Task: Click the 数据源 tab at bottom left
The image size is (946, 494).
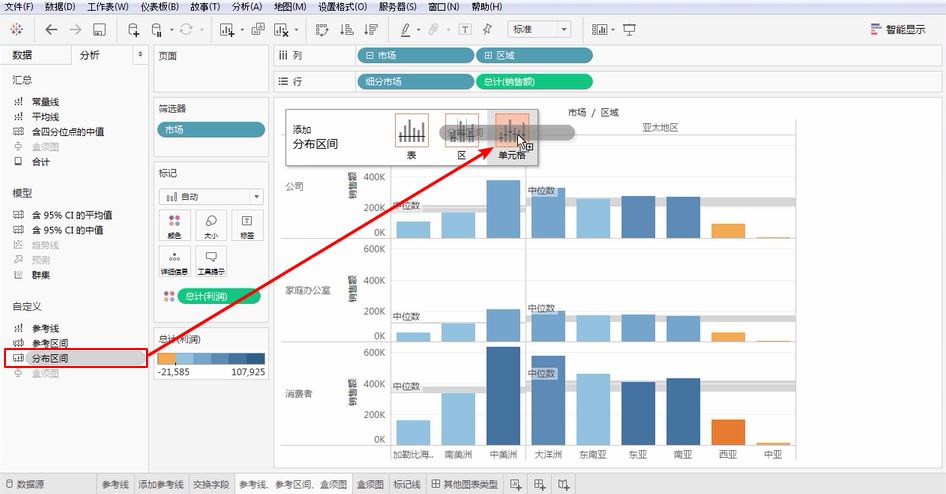Action: pyautogui.click(x=30, y=485)
